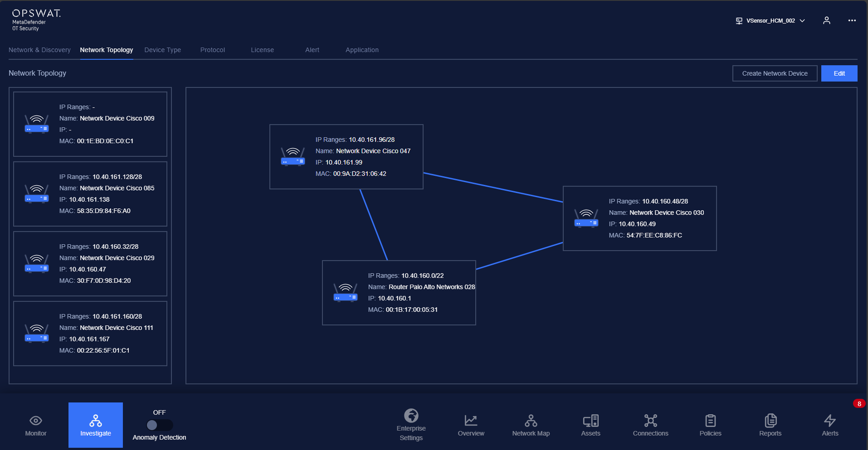Click the sensor monitor icon beside VSensor_HCM_002
The width and height of the screenshot is (868, 450).
click(739, 21)
